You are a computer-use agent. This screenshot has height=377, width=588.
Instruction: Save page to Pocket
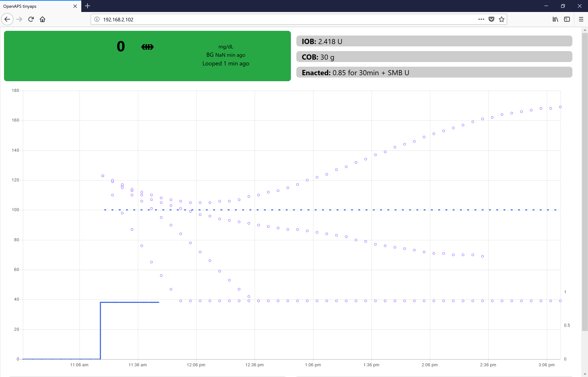coord(491,19)
